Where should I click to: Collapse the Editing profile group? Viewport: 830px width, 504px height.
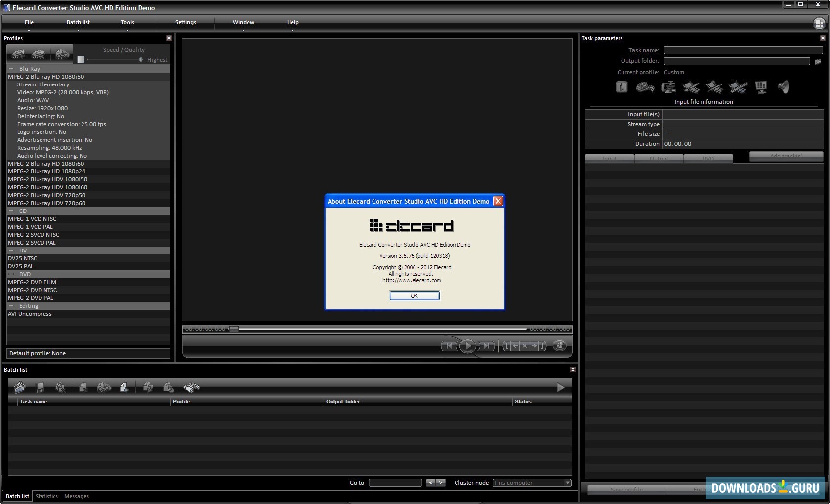point(11,306)
